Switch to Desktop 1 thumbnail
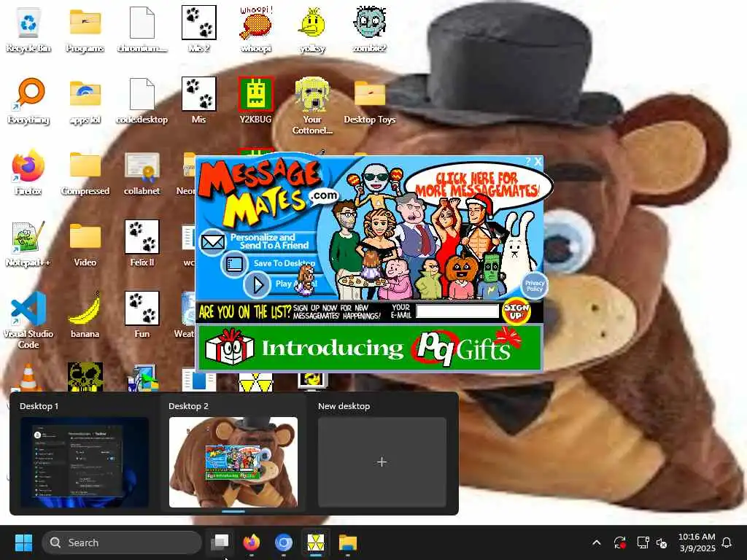 pyautogui.click(x=85, y=462)
